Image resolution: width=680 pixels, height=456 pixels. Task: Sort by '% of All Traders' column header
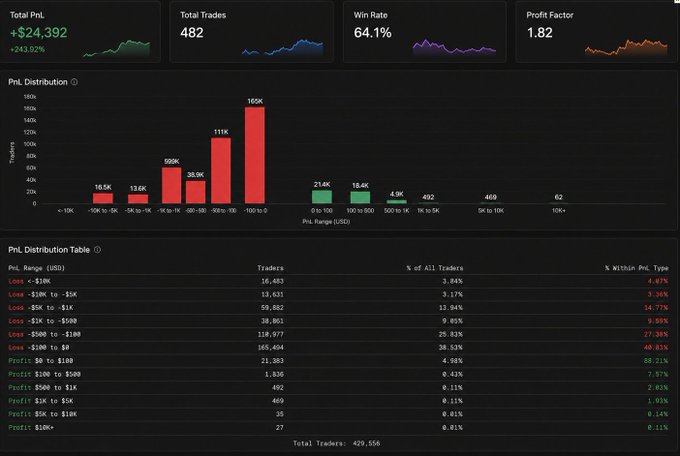pos(435,268)
